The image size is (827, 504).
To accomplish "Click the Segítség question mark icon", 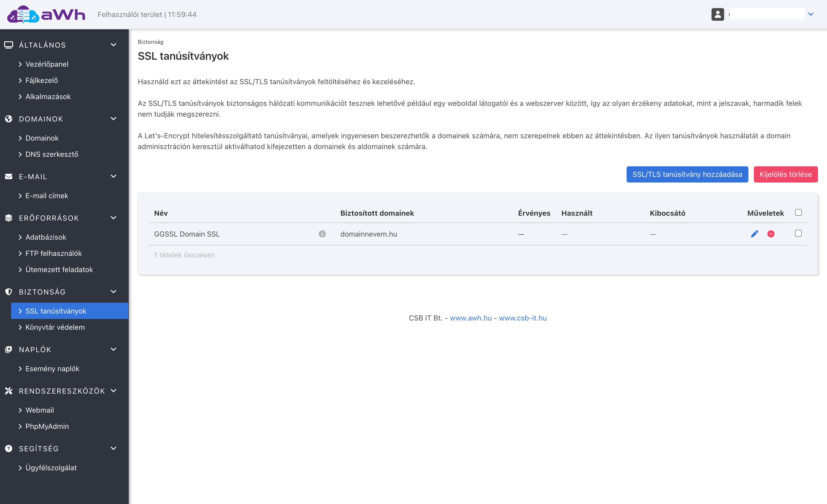I will (9, 448).
